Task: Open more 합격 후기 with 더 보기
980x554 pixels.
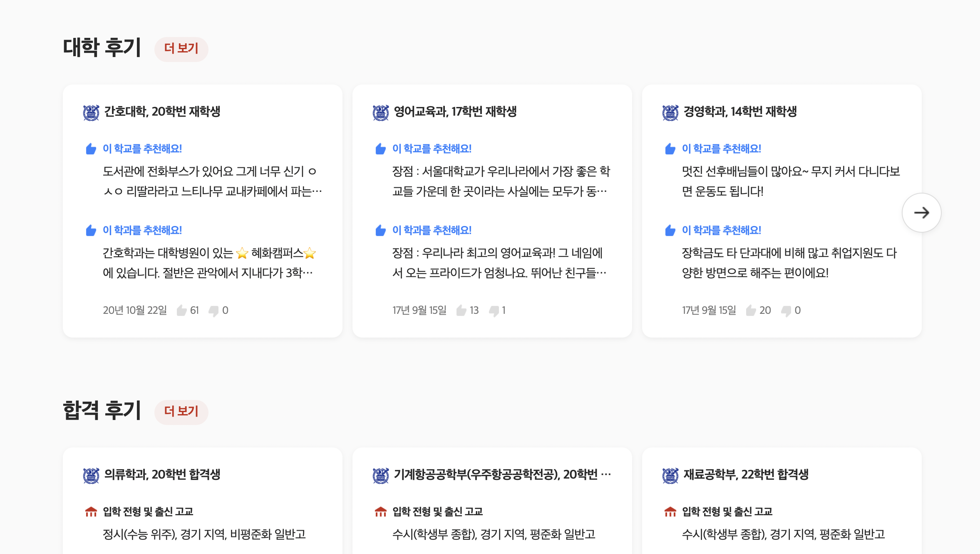Action: [181, 412]
